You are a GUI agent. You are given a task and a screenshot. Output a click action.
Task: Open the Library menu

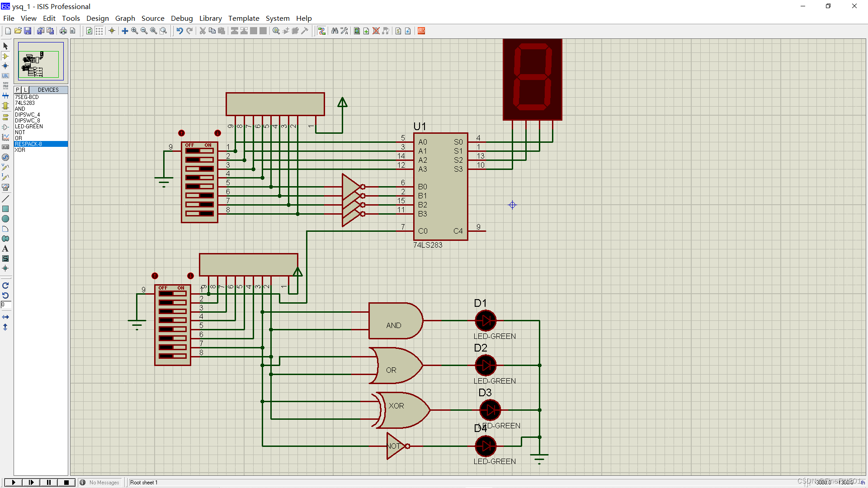point(210,18)
